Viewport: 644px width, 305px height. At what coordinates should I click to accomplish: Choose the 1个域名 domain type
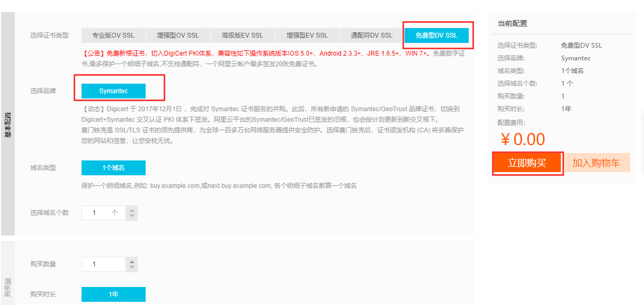pyautogui.click(x=113, y=168)
